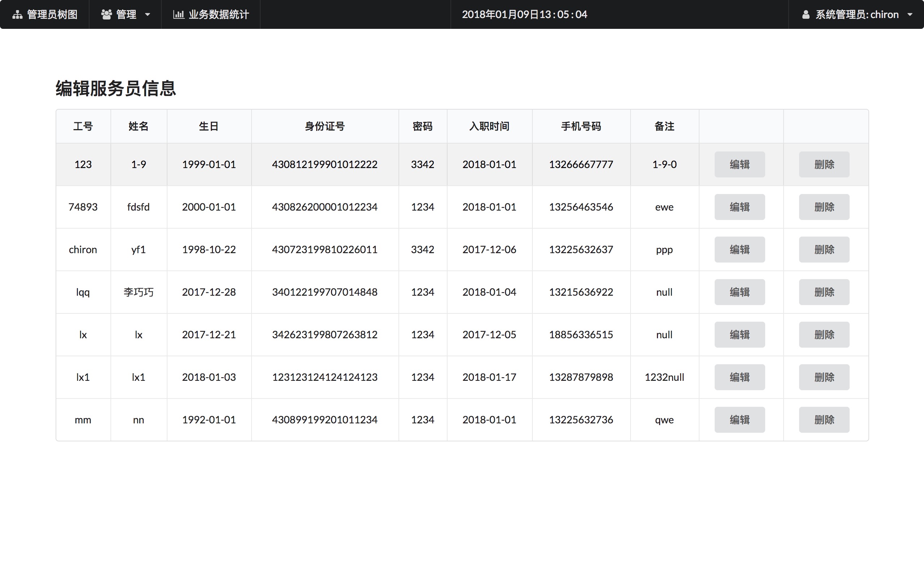Delete the mm employee row
924x577 pixels.
[824, 420]
